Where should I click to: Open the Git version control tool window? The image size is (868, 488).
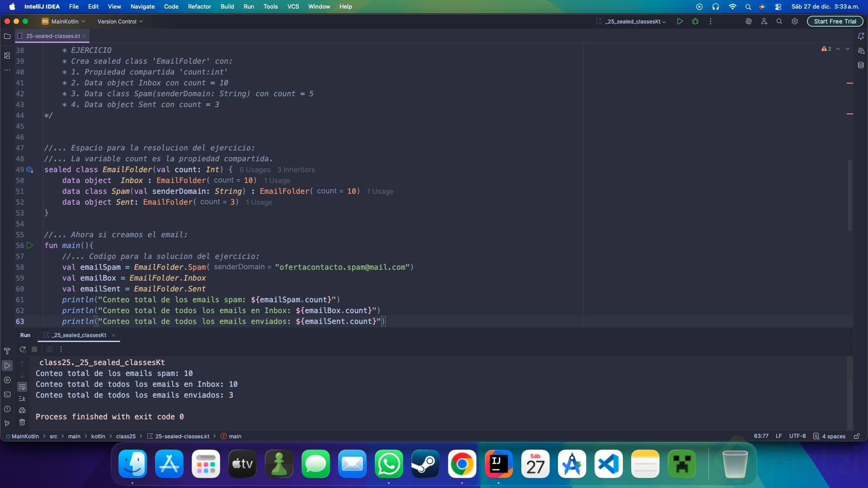[7, 423]
